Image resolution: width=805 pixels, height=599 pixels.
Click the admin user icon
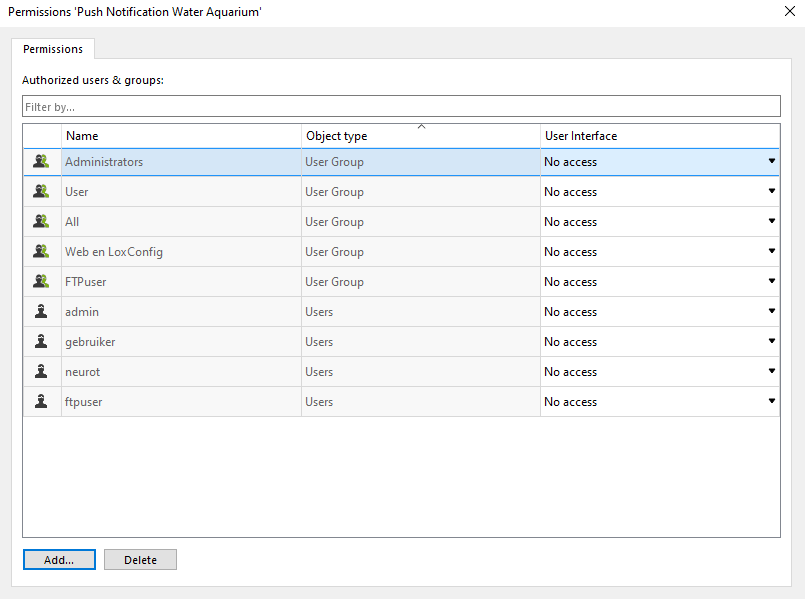(41, 312)
